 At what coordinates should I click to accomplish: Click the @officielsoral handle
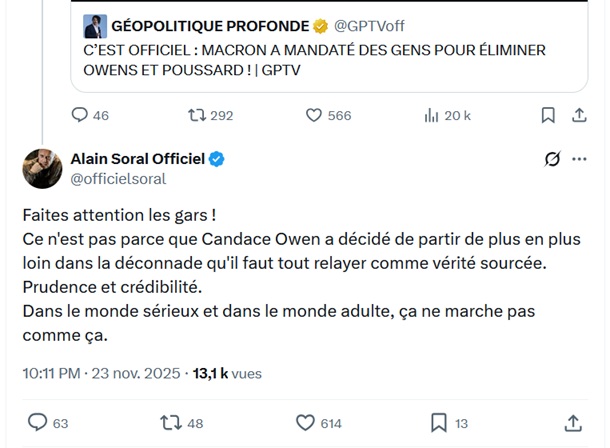(117, 178)
